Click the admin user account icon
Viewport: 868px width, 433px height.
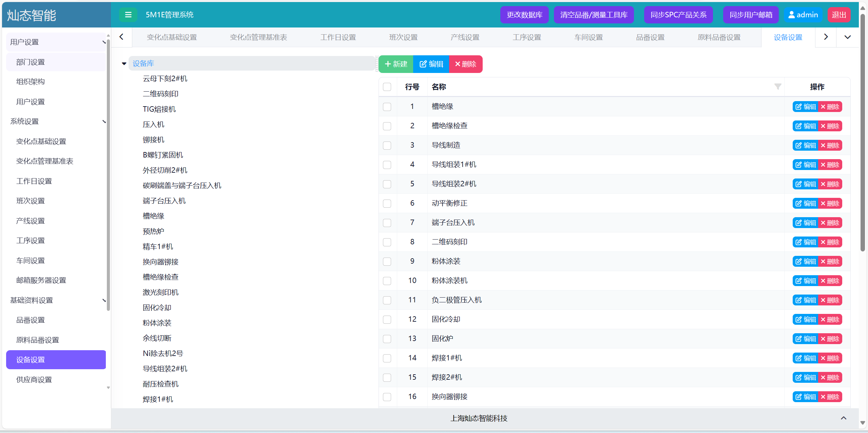click(792, 15)
